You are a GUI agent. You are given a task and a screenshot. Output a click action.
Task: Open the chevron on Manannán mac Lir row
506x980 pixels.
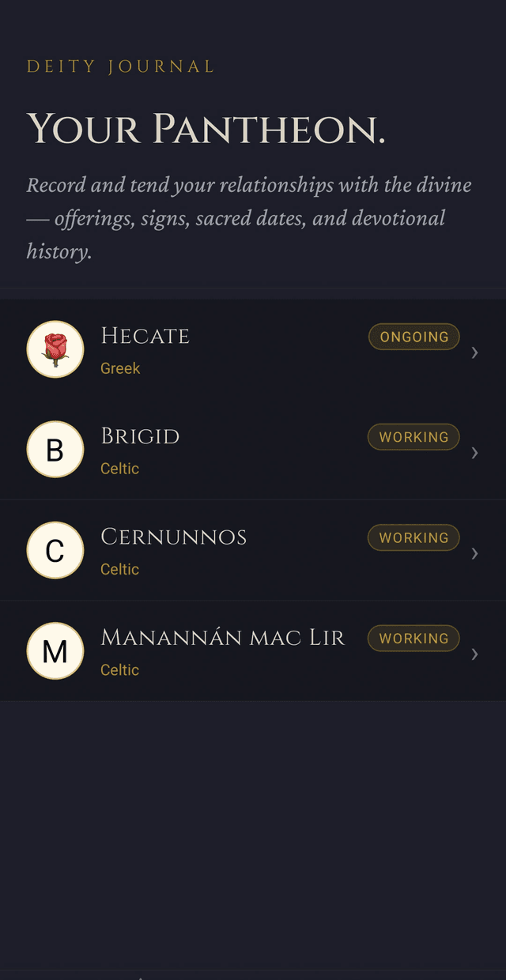click(474, 654)
